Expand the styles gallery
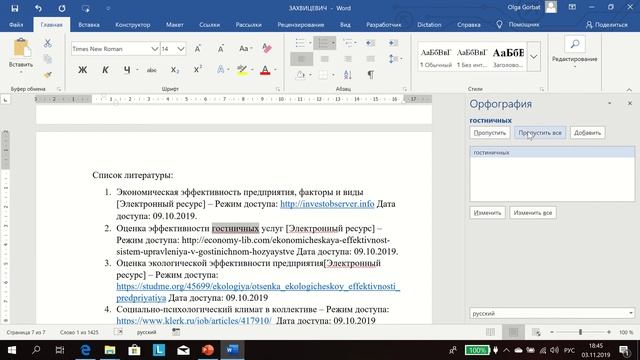The width and height of the screenshot is (640, 360). pyautogui.click(x=533, y=57)
